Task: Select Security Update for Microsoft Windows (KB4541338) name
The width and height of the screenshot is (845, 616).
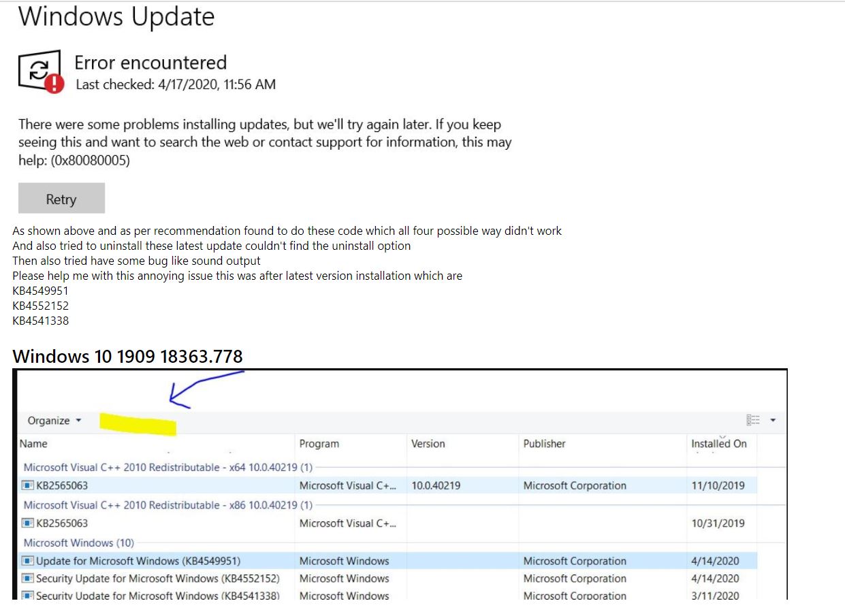Action: (158, 596)
